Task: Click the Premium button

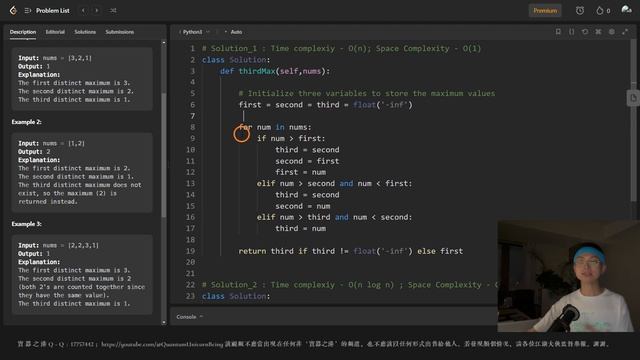Action: click(x=545, y=11)
